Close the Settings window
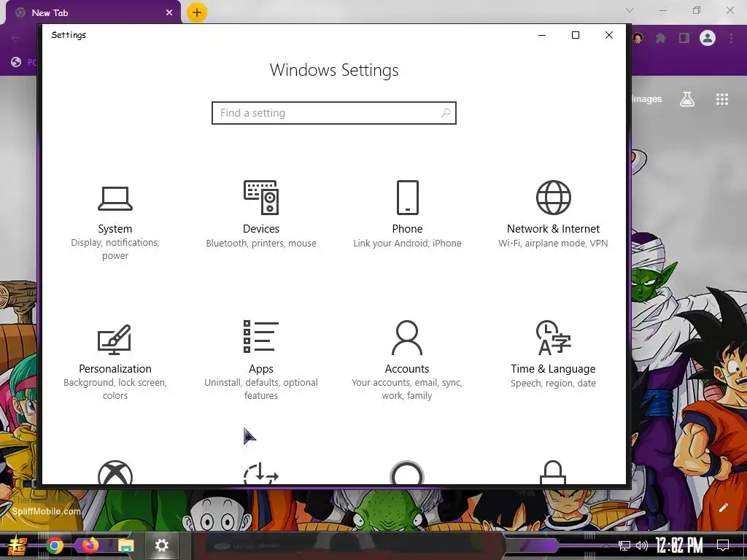 pyautogui.click(x=609, y=35)
